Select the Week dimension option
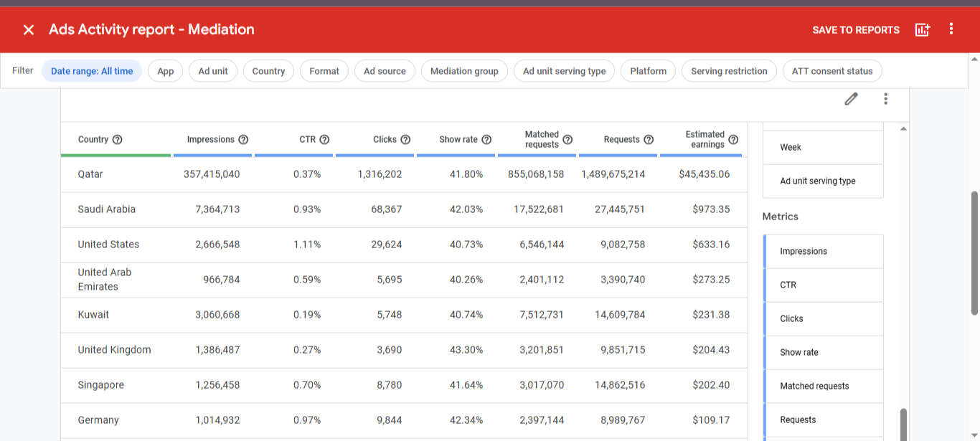 point(822,148)
